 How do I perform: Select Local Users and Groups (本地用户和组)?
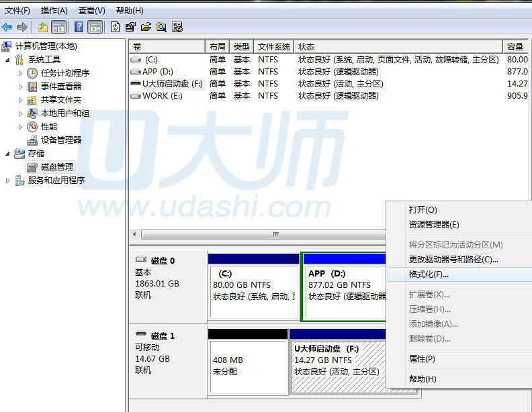click(x=64, y=113)
